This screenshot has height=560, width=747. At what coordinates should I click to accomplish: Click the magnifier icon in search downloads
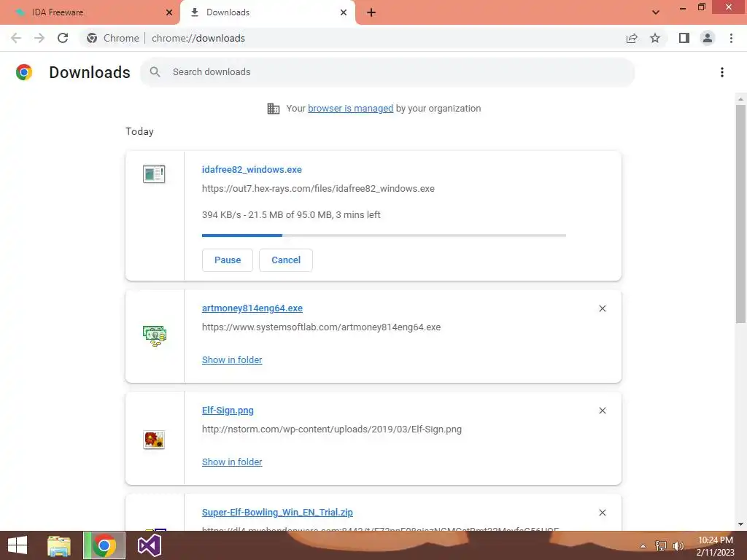pyautogui.click(x=155, y=72)
